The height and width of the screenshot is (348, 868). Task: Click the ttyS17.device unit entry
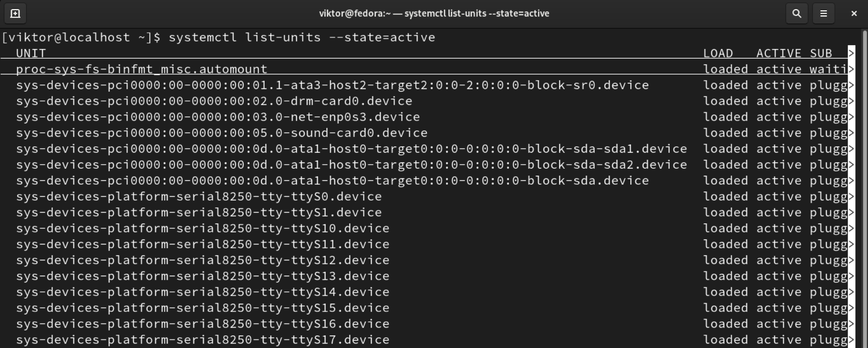coord(203,340)
